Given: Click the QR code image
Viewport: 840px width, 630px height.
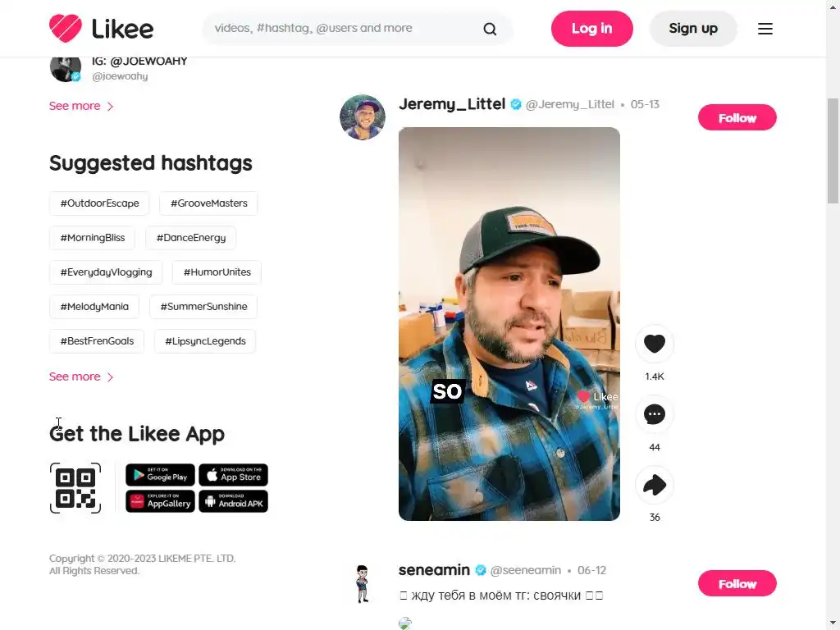Looking at the screenshot, I should tap(75, 488).
